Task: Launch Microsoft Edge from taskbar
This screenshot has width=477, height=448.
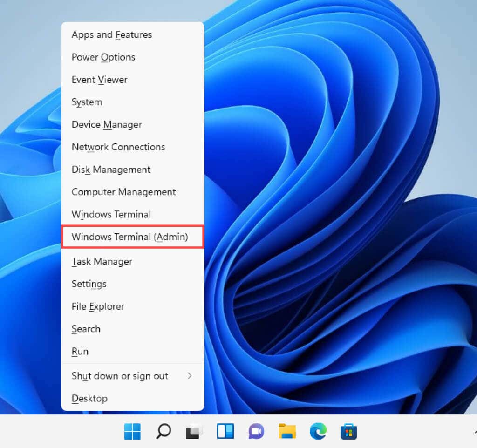Action: pyautogui.click(x=318, y=431)
